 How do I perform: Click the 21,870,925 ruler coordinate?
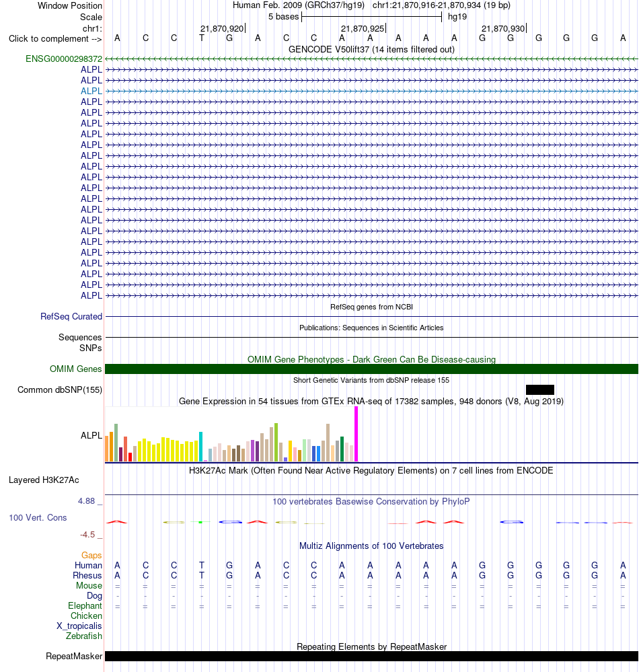tap(363, 29)
